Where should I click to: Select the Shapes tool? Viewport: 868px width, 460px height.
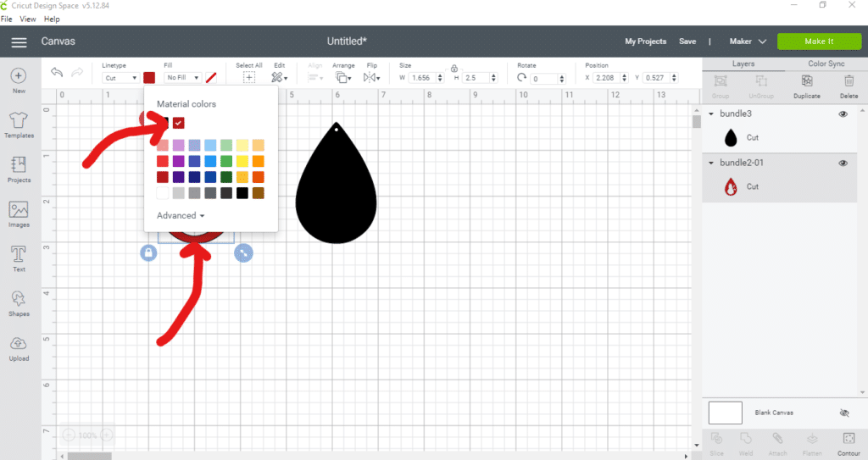[19, 301]
